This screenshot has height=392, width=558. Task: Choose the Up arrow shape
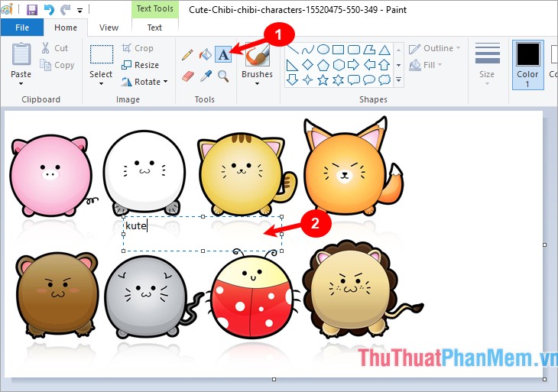[x=384, y=65]
